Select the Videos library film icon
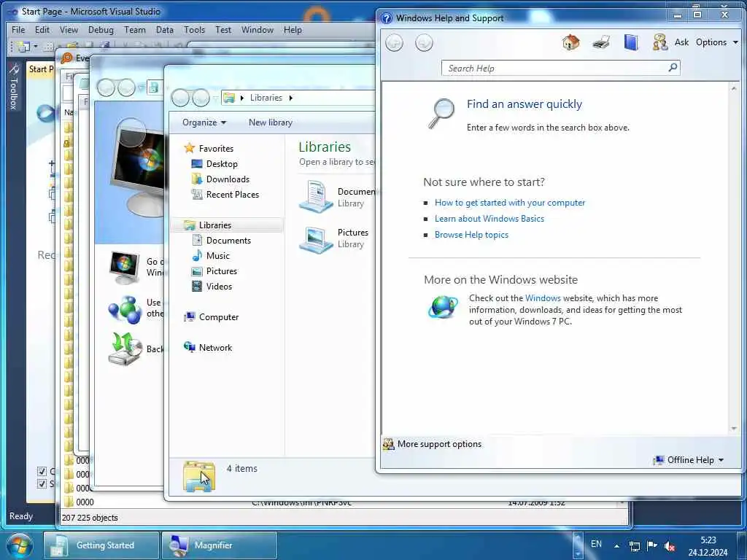Image resolution: width=747 pixels, height=560 pixels. (x=197, y=286)
